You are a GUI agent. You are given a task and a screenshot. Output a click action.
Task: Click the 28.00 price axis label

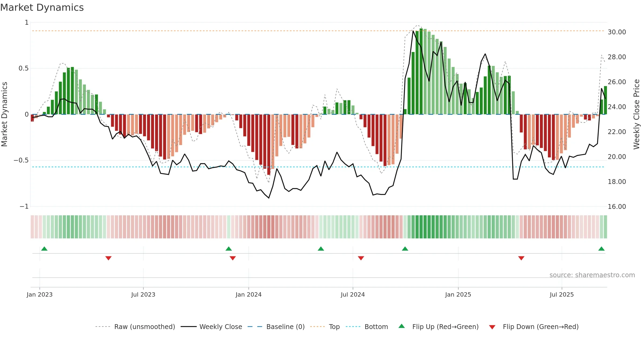617,57
